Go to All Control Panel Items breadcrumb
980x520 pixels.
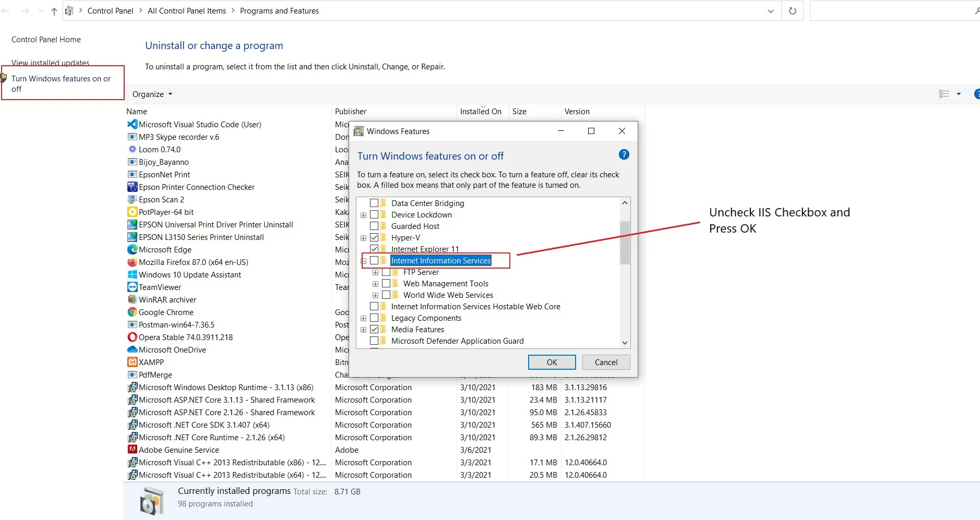pyautogui.click(x=187, y=11)
